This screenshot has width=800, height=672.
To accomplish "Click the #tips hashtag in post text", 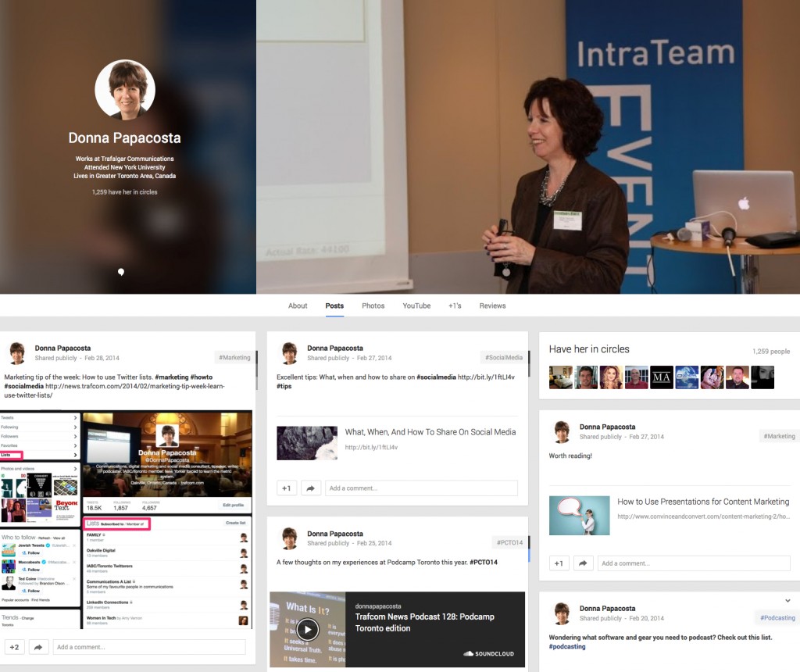I will click(x=284, y=386).
